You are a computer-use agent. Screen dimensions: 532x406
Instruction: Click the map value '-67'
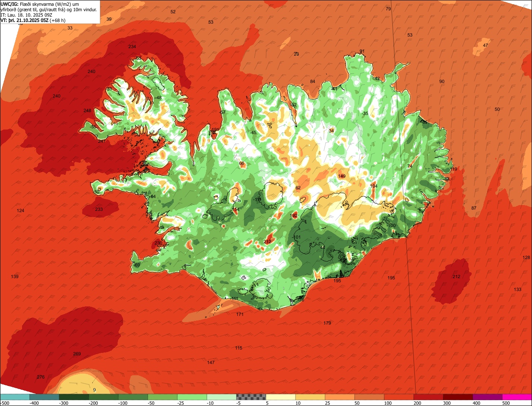coord(222,112)
